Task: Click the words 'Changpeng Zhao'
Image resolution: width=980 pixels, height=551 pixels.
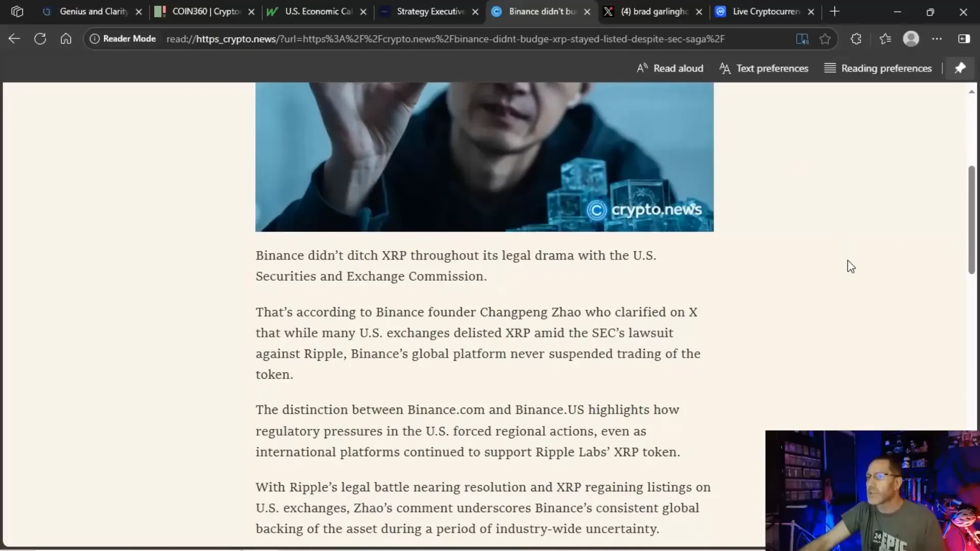Action: 530,312
